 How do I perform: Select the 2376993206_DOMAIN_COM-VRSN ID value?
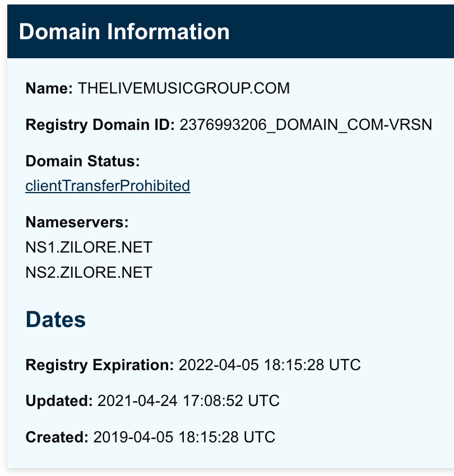tap(305, 125)
